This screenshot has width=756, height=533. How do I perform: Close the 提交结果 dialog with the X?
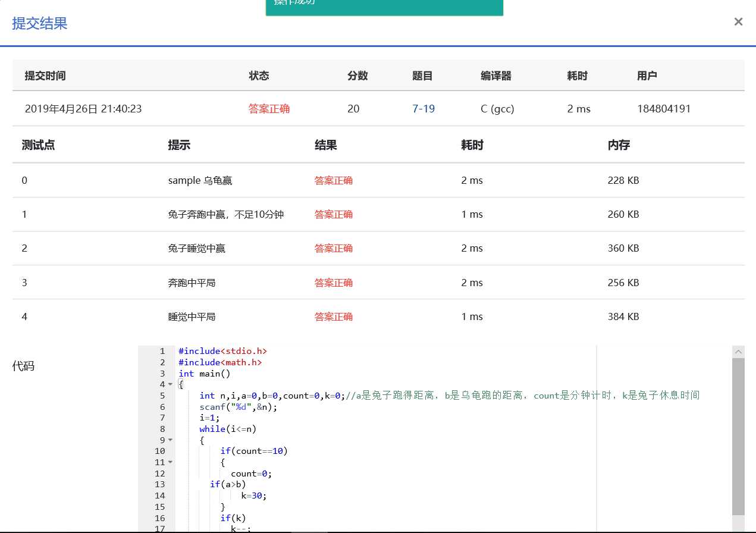click(738, 22)
